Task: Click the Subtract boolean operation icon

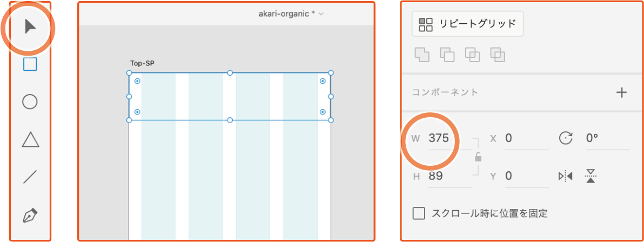Action: [447, 54]
